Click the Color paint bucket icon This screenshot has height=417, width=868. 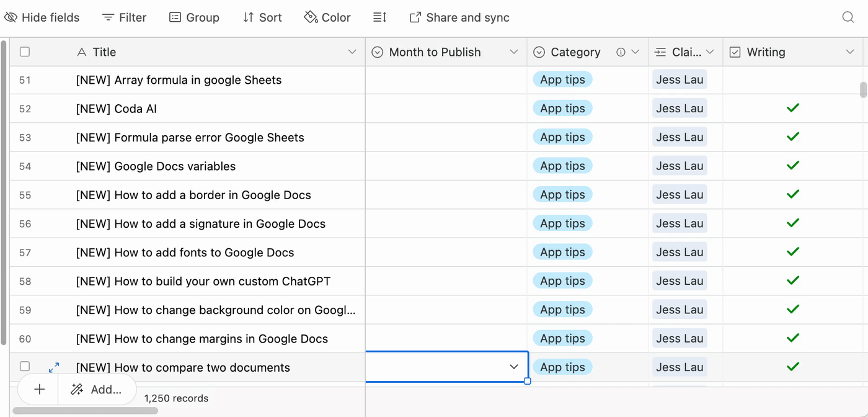coord(311,17)
